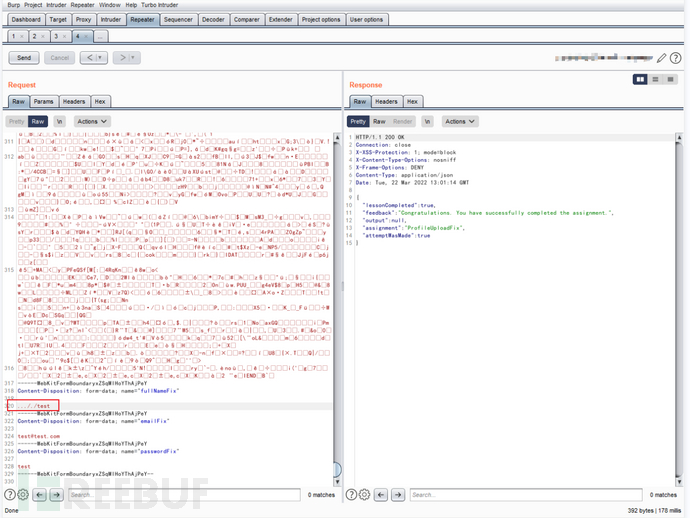Toggle Response Raw view mode
The width and height of the screenshot is (690, 518).
point(379,121)
